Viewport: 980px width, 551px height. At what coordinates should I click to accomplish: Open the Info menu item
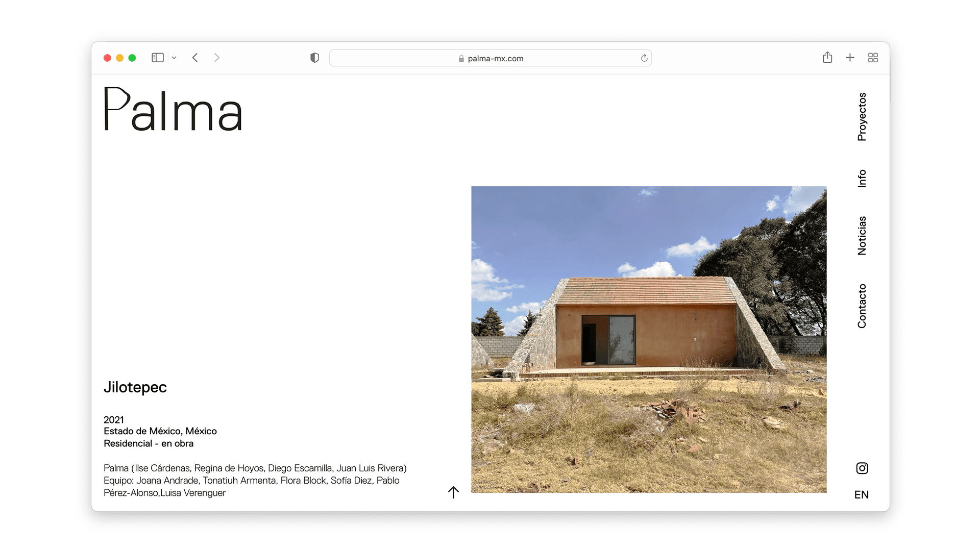click(862, 179)
